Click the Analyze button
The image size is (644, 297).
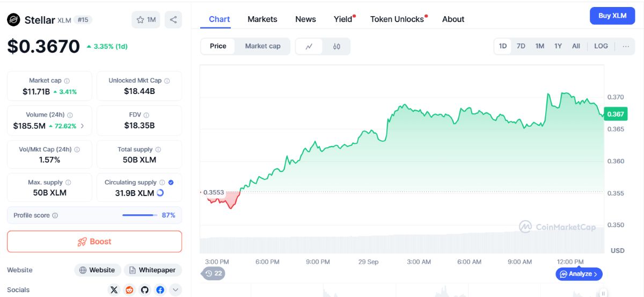tap(579, 274)
